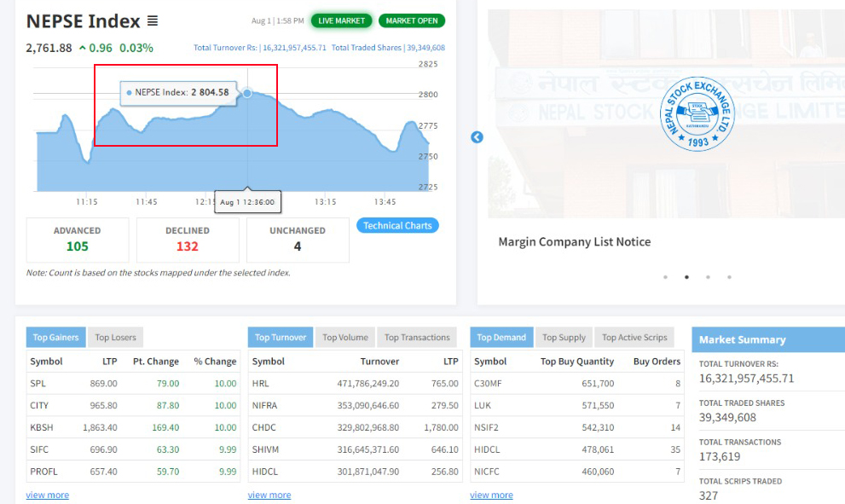Open the NEPSE Index chart menu icon
The image size is (845, 504).
click(152, 21)
